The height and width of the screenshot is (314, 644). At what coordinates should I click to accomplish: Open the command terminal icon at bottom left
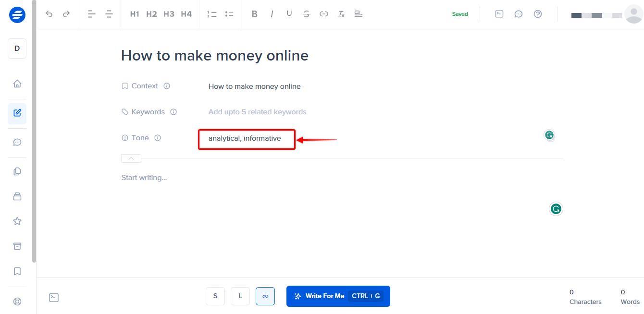tap(54, 298)
